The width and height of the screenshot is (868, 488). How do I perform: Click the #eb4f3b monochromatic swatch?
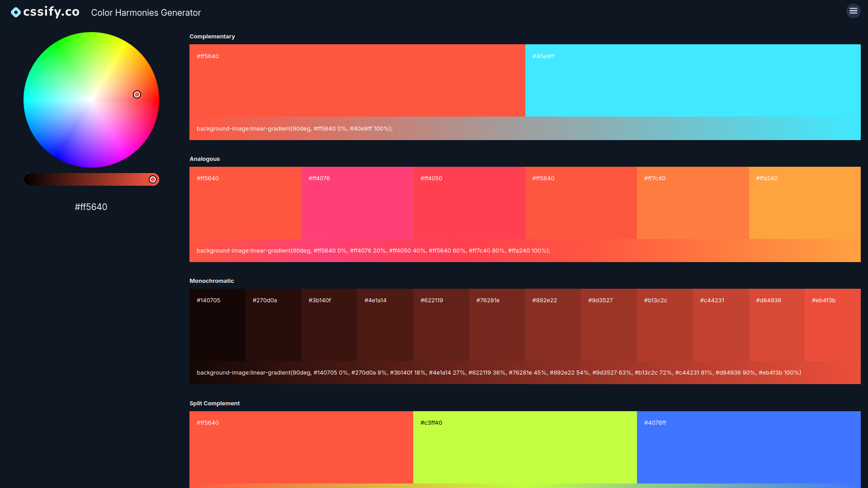[832, 325]
